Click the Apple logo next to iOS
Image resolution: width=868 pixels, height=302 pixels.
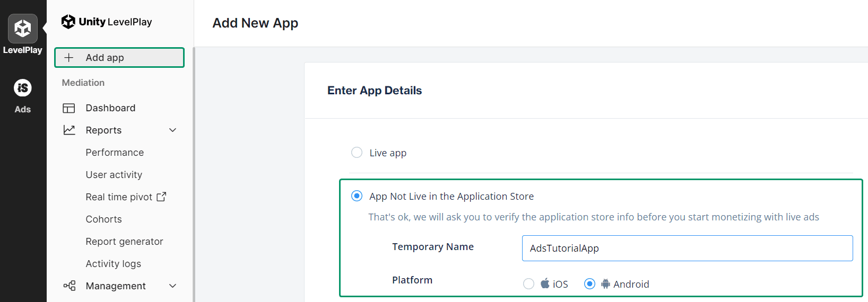(545, 283)
